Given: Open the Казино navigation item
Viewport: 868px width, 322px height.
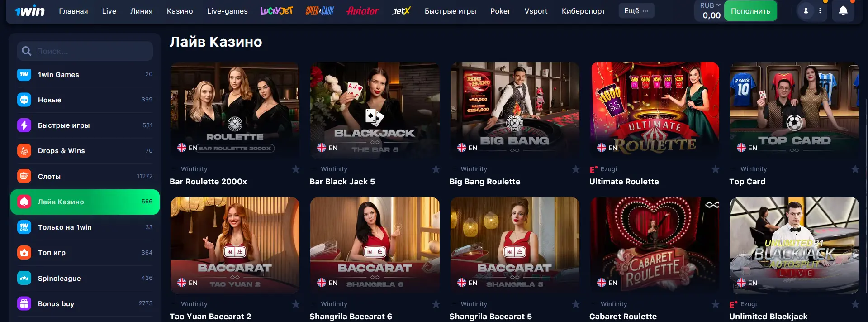Looking at the screenshot, I should [180, 11].
